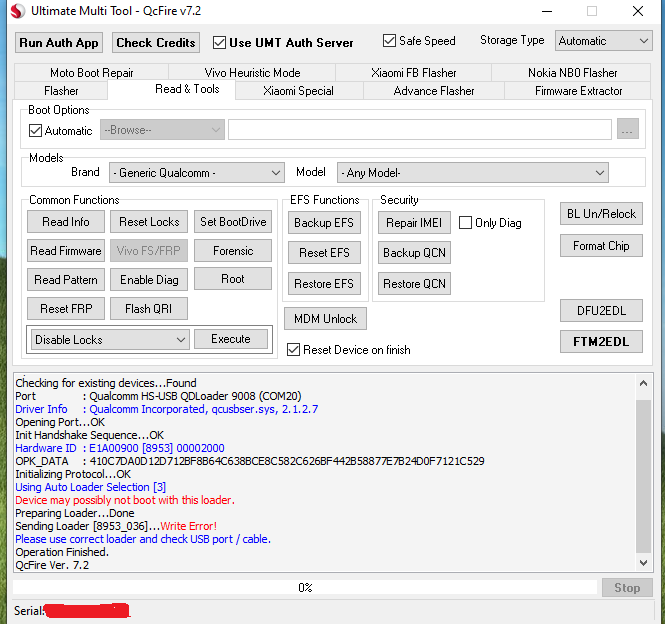The width and height of the screenshot is (665, 624).
Task: Expand the Brand dropdown
Action: tap(196, 173)
